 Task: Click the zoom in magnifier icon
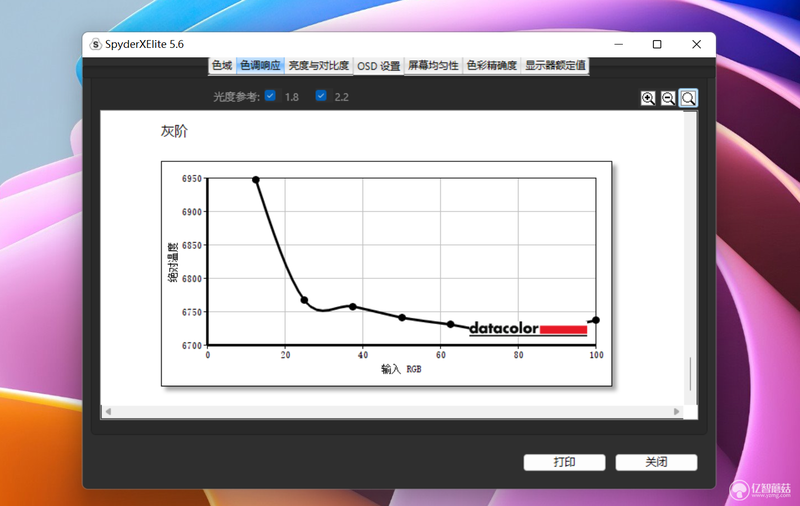648,98
